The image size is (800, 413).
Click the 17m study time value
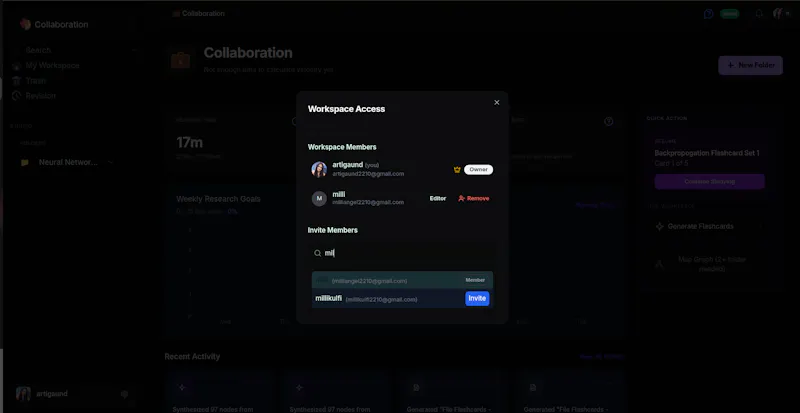189,142
